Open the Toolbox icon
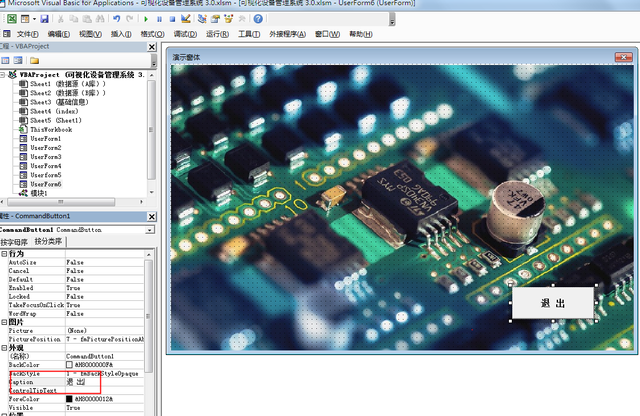 coord(242,19)
